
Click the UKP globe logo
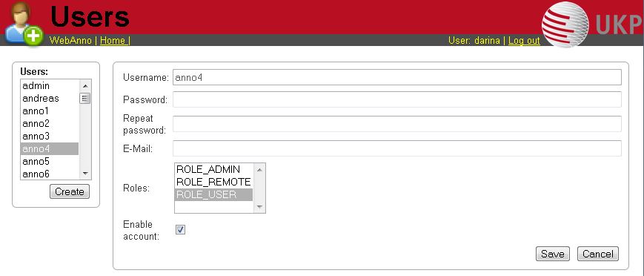[x=565, y=24]
